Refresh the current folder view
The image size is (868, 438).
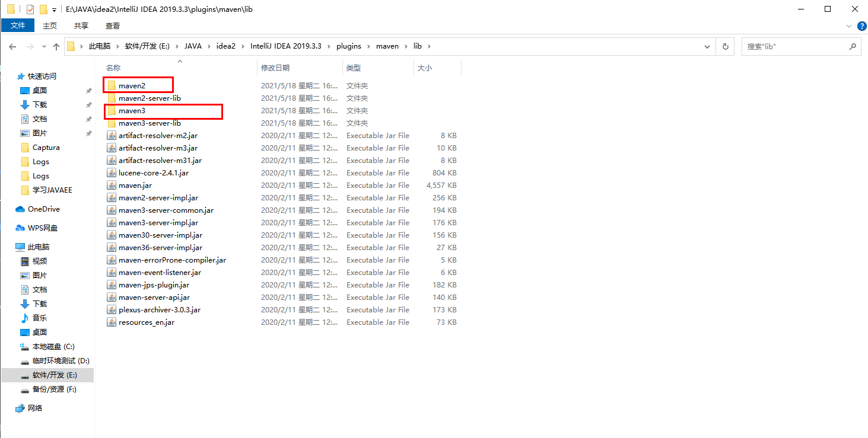pyautogui.click(x=725, y=46)
